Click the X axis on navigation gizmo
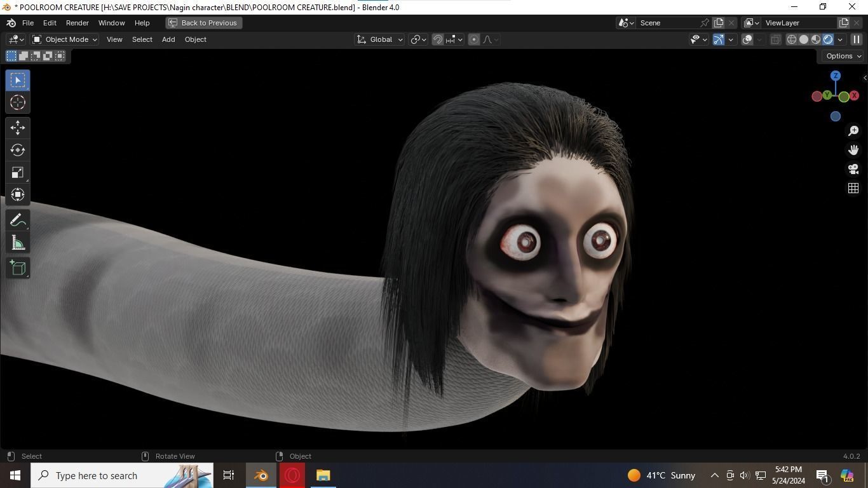Image resolution: width=868 pixels, height=488 pixels. 854,95
